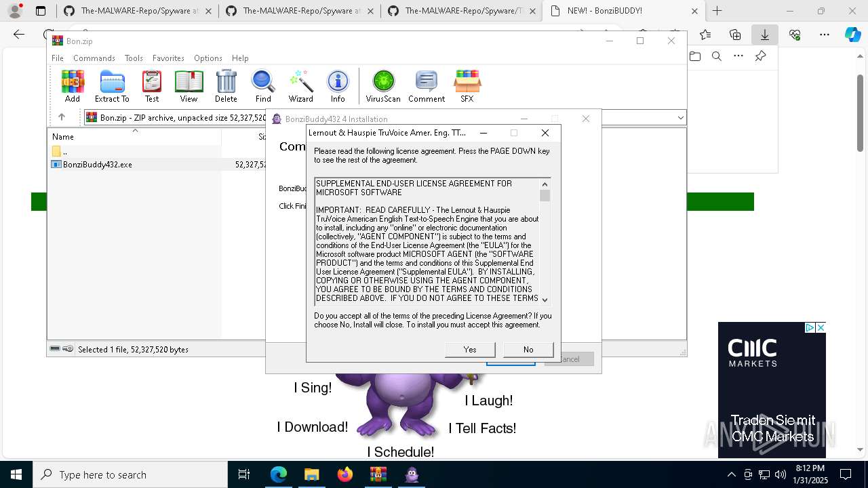Go up one folder level in WinRAR

62,117
